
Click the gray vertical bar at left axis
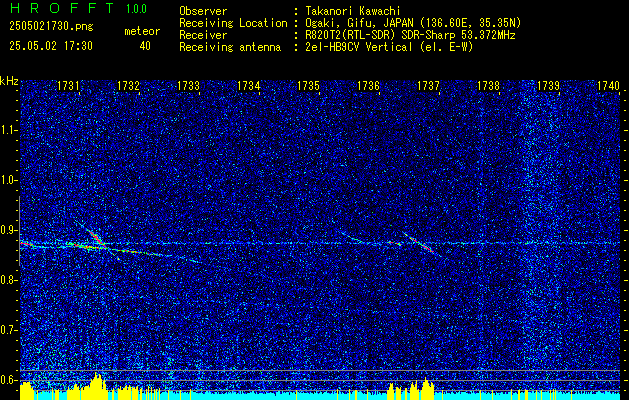[x=19, y=231]
